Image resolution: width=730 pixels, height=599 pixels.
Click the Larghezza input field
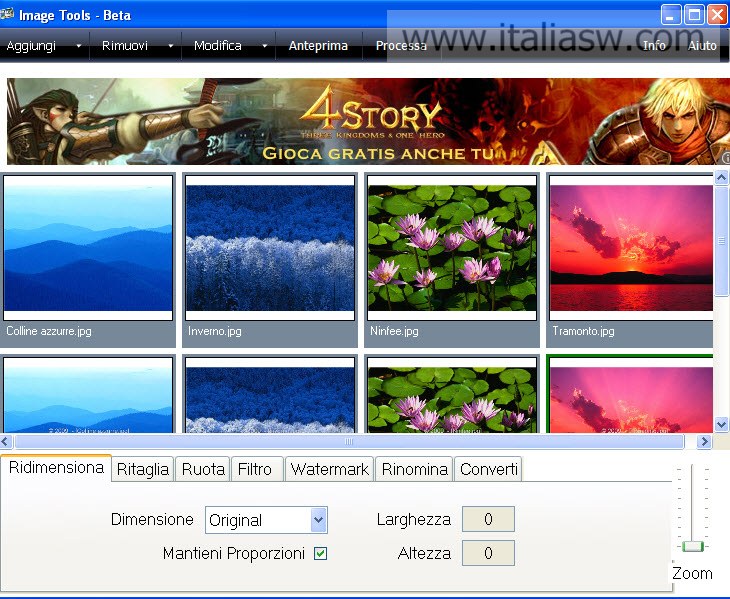point(488,519)
